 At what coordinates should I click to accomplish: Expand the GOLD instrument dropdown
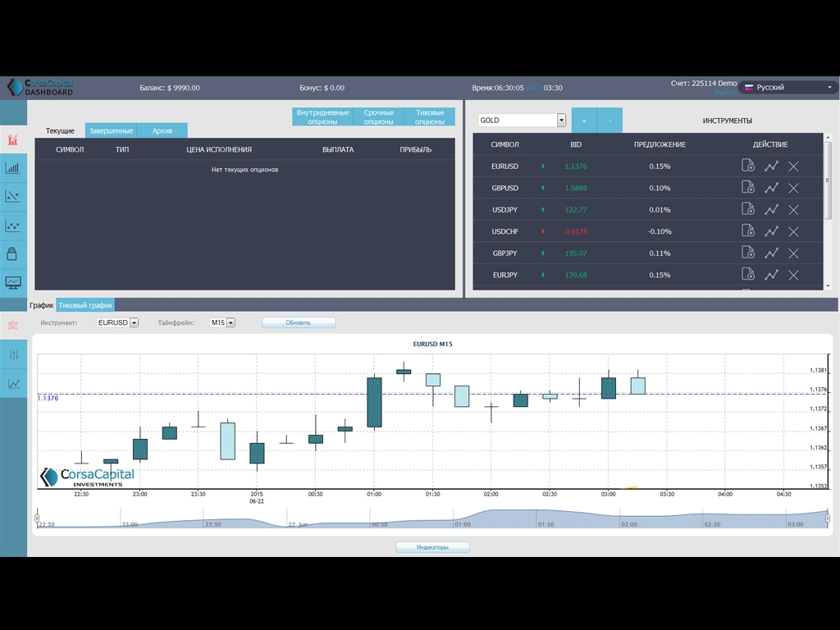point(561,121)
